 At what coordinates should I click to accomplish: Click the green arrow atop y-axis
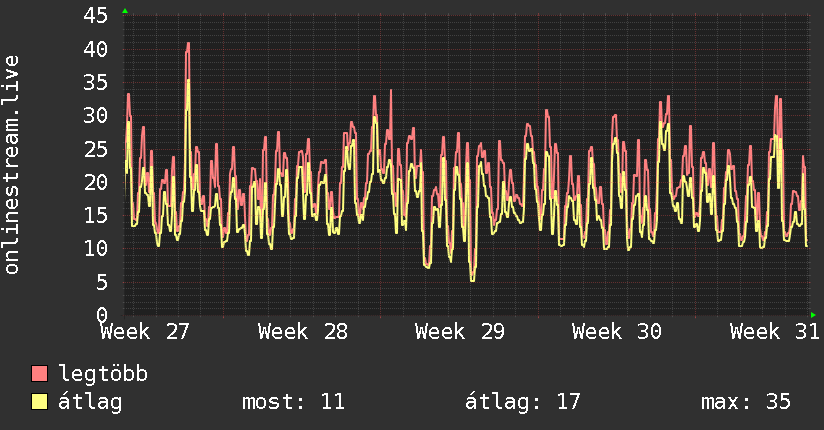pos(125,11)
